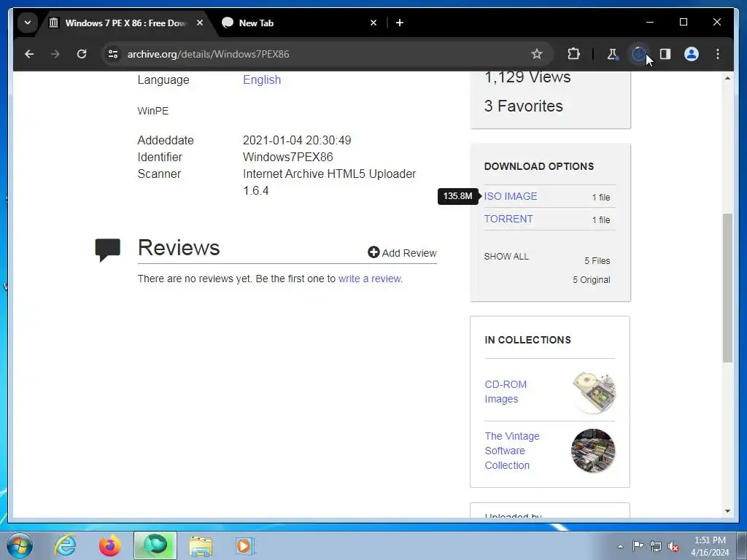Close the Windows 7 PE X 86 tab

200,23
